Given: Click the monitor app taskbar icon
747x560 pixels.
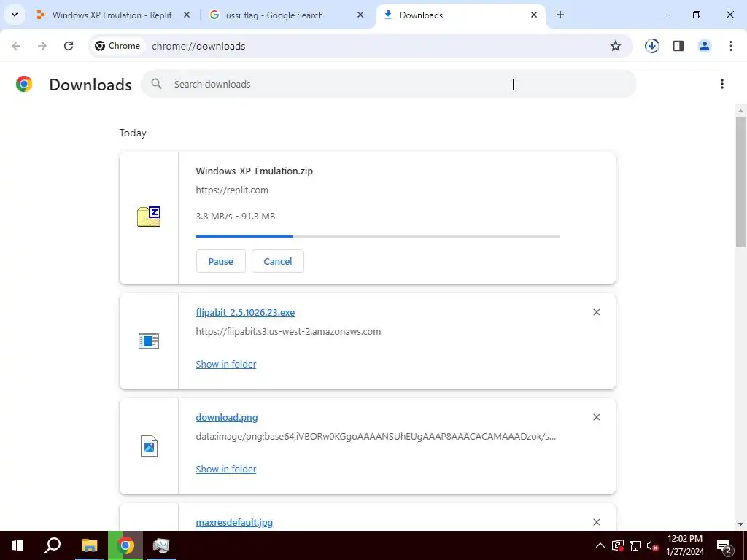Looking at the screenshot, I should [x=161, y=545].
